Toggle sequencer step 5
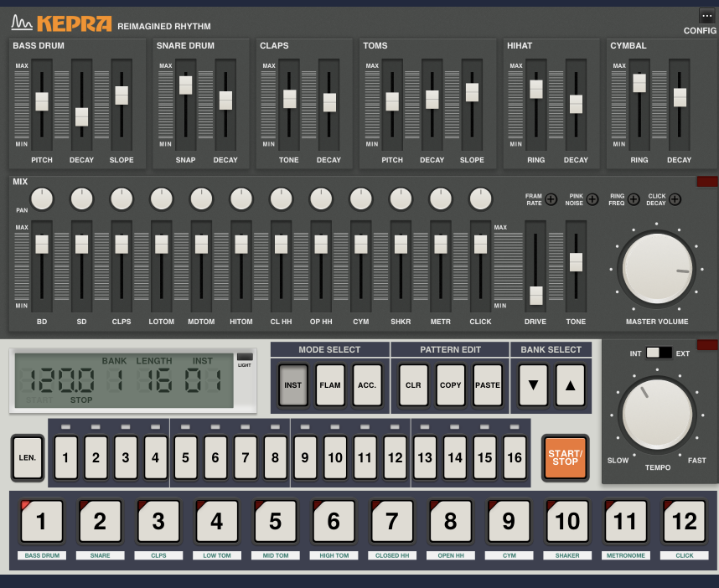 point(185,457)
